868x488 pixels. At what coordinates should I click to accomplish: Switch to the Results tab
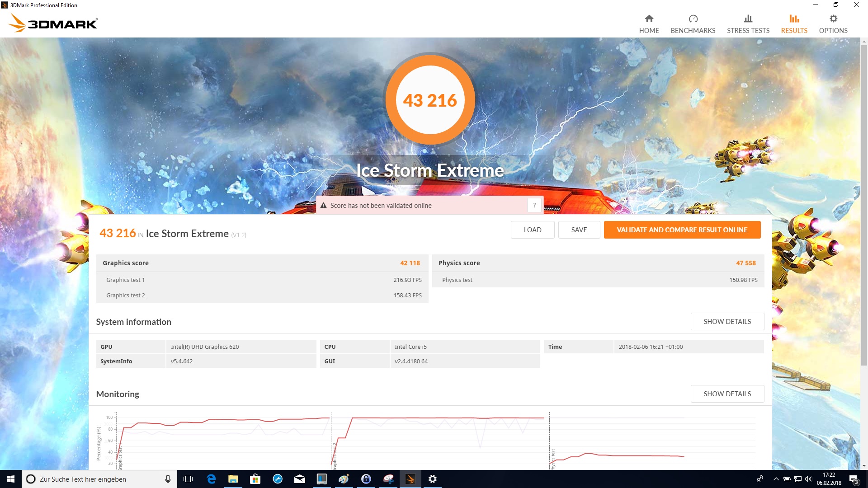coord(794,24)
